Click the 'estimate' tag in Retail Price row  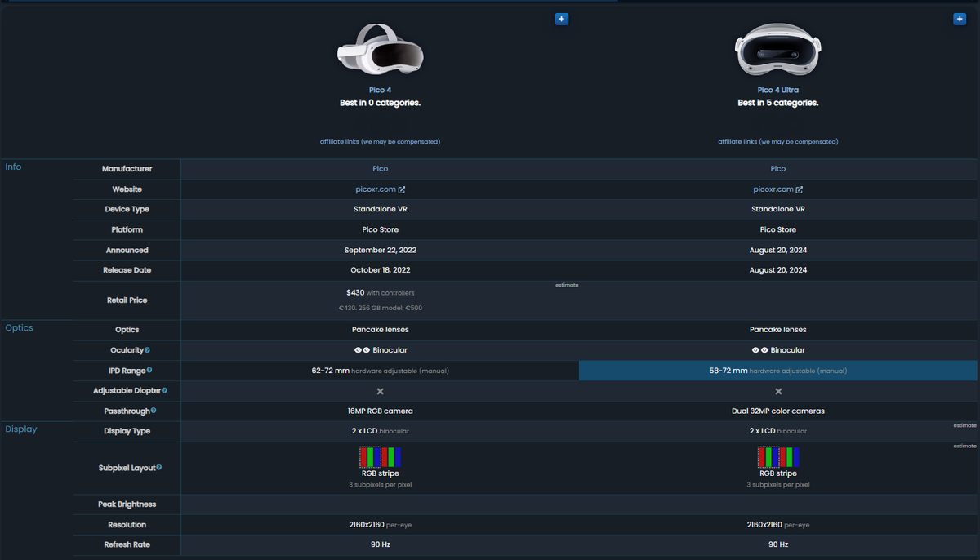[x=567, y=286]
